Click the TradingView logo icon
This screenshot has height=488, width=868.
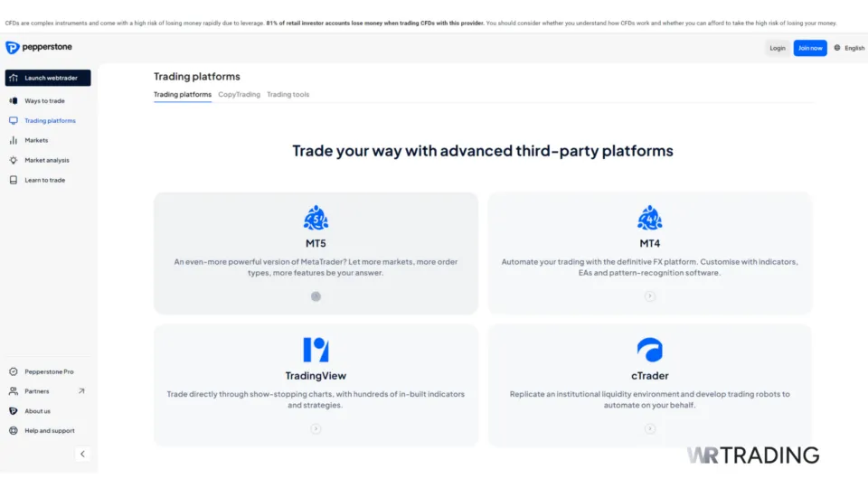pyautogui.click(x=316, y=350)
